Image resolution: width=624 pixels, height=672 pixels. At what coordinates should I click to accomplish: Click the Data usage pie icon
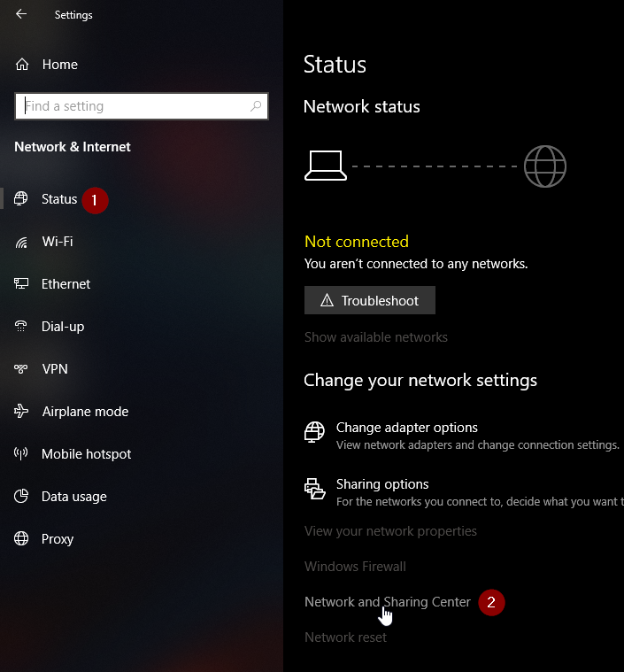[x=21, y=496]
